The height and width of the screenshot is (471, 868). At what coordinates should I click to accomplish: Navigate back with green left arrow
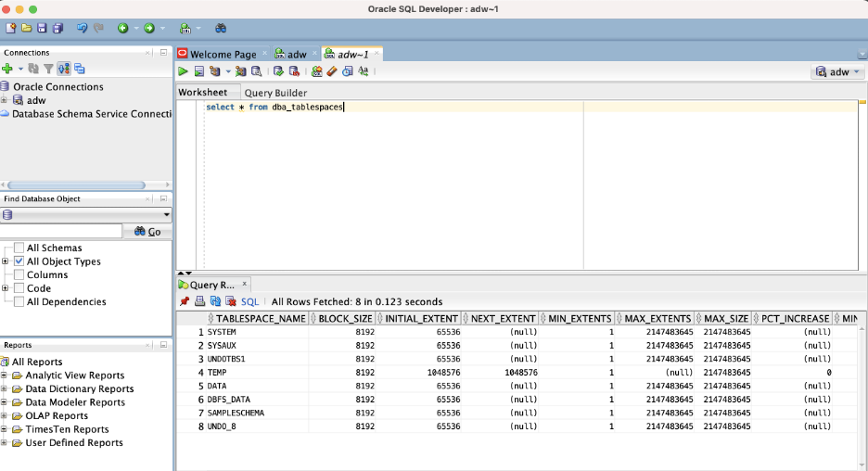tap(123, 28)
